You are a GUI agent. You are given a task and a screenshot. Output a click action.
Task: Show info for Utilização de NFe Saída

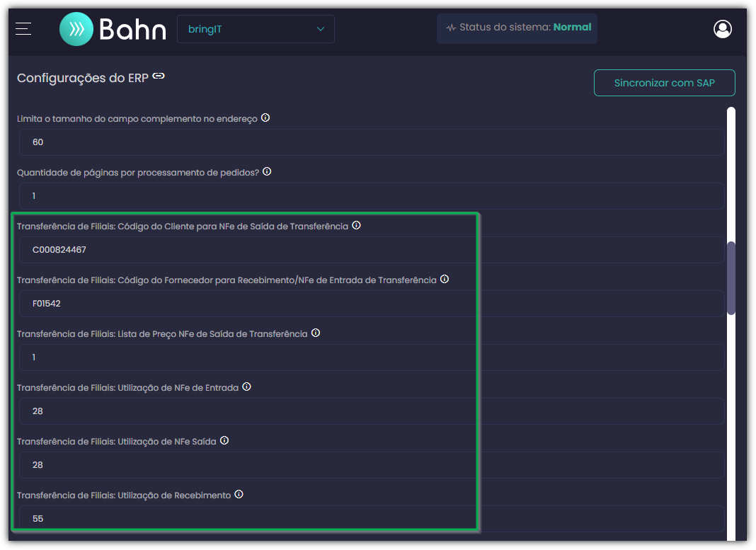click(224, 440)
